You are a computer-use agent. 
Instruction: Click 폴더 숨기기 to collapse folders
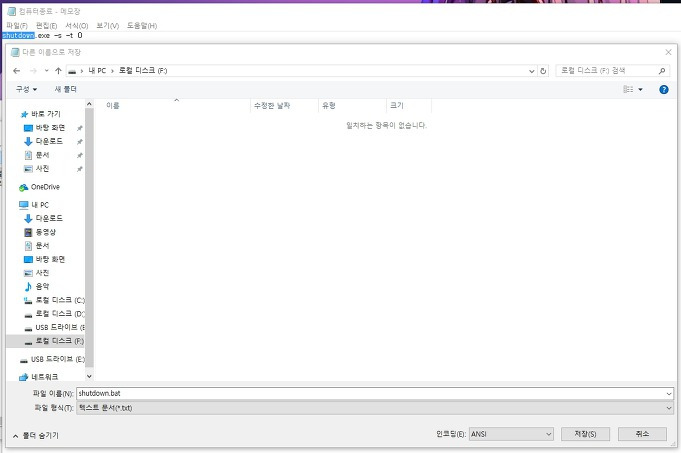pyautogui.click(x=36, y=435)
